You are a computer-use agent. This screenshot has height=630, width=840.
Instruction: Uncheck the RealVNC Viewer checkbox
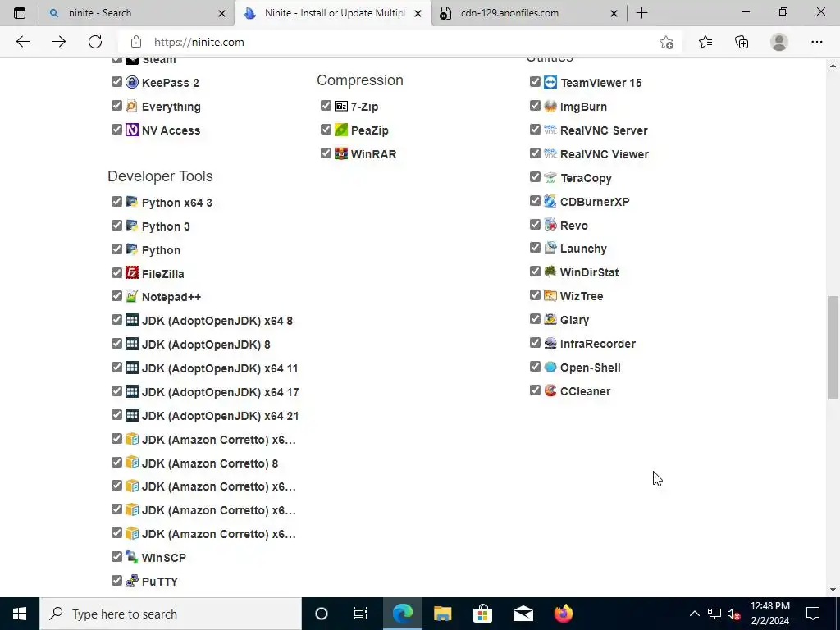click(x=535, y=153)
